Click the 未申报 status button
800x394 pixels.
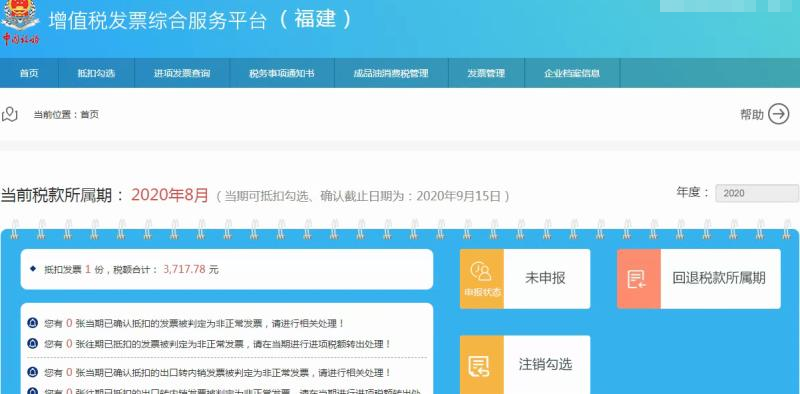(546, 279)
